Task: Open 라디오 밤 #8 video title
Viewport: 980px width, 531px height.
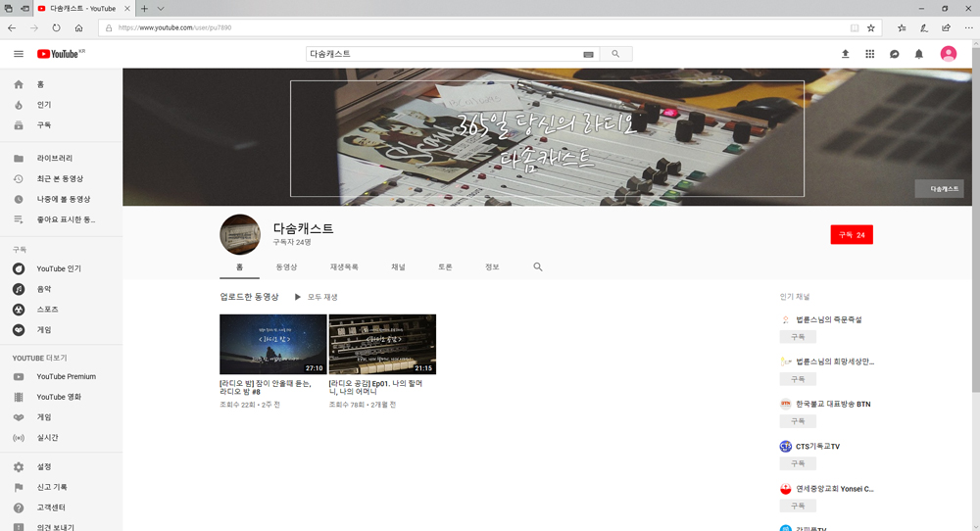Action: 267,387
